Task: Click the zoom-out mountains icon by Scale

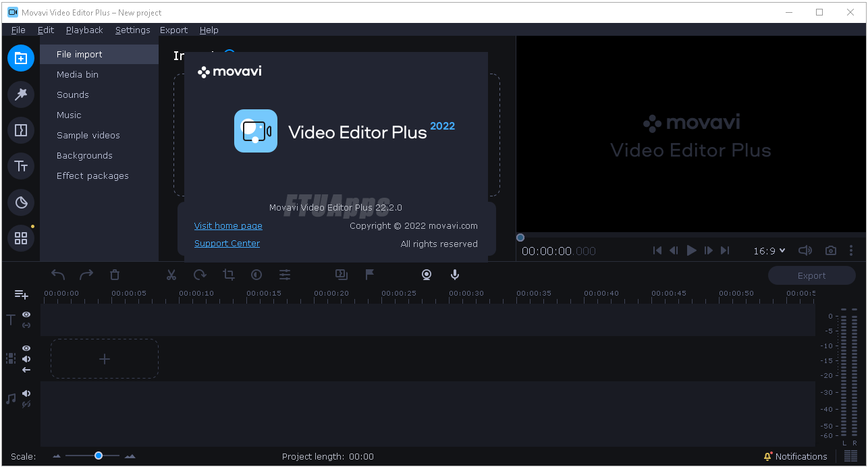Action: pyautogui.click(x=57, y=456)
